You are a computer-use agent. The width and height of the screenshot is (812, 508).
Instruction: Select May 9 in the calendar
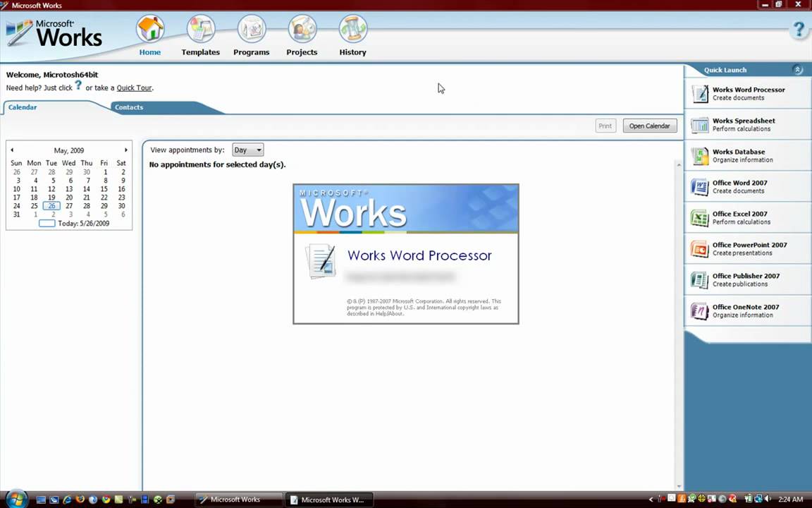[x=123, y=181]
